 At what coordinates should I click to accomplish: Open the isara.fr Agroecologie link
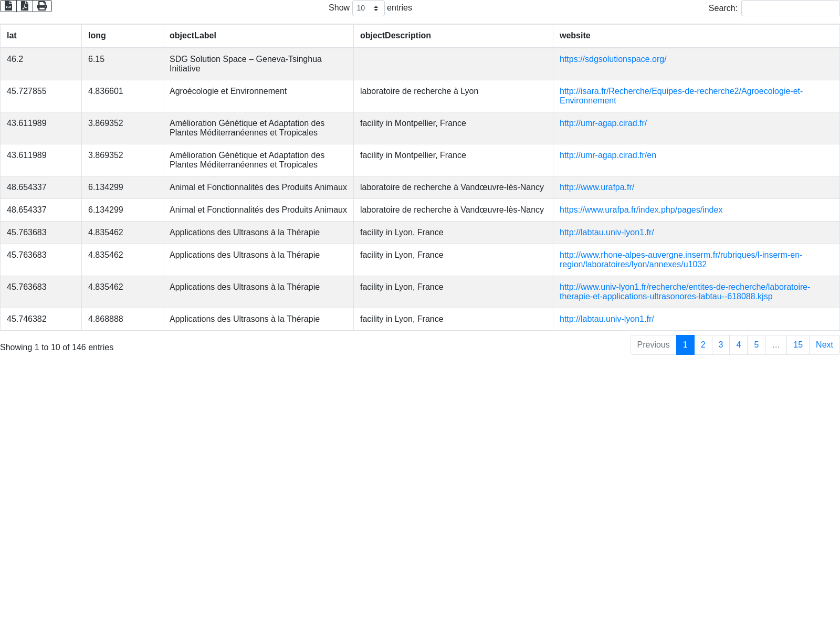tap(680, 91)
